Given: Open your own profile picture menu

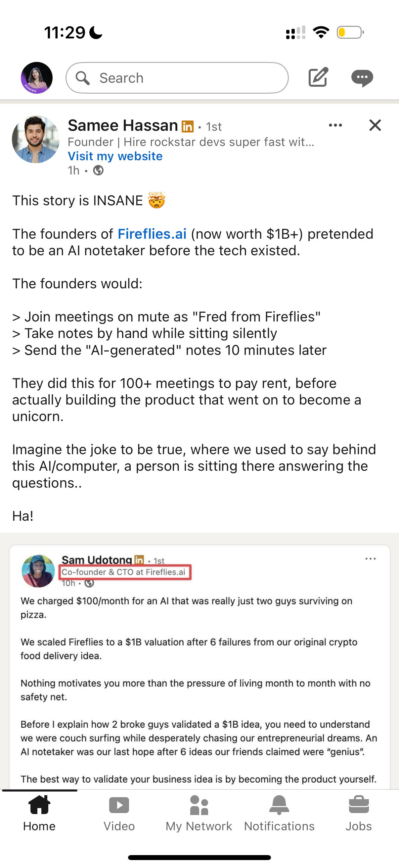Looking at the screenshot, I should click(x=37, y=78).
